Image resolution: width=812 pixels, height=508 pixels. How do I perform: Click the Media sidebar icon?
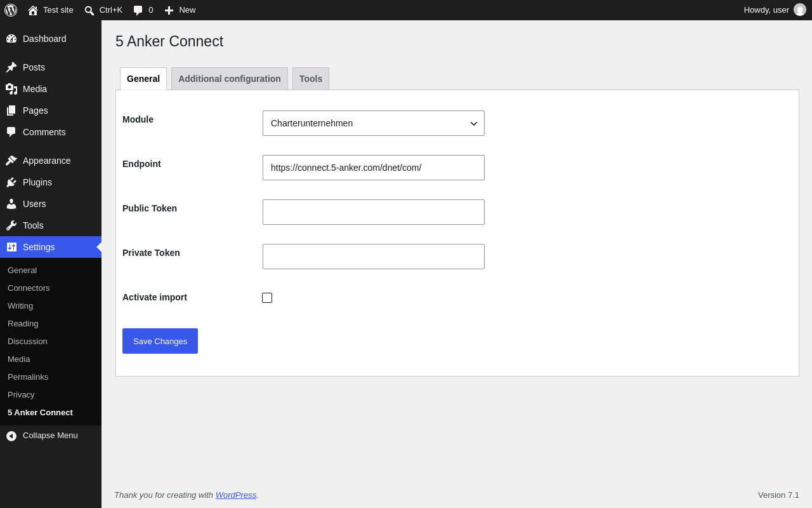[11, 89]
